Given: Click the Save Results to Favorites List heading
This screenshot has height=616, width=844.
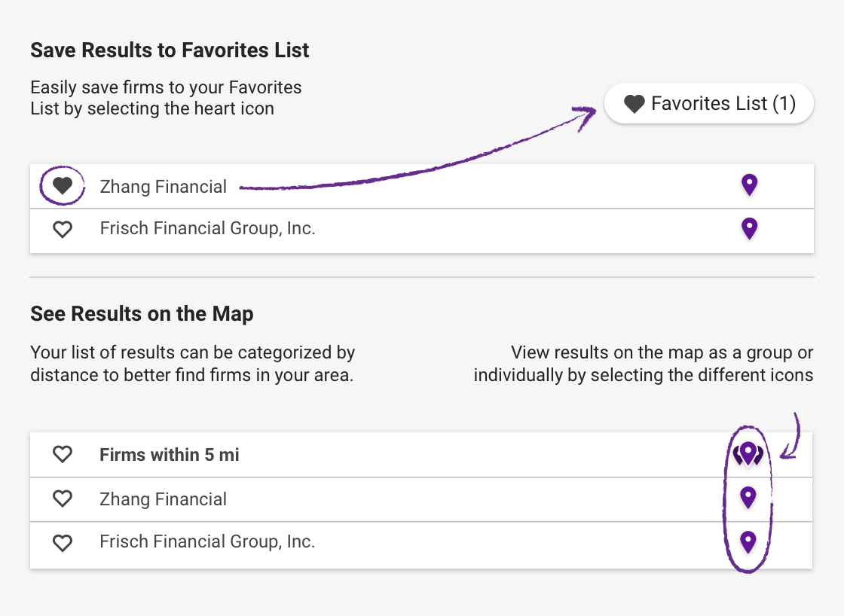Looking at the screenshot, I should 170,50.
